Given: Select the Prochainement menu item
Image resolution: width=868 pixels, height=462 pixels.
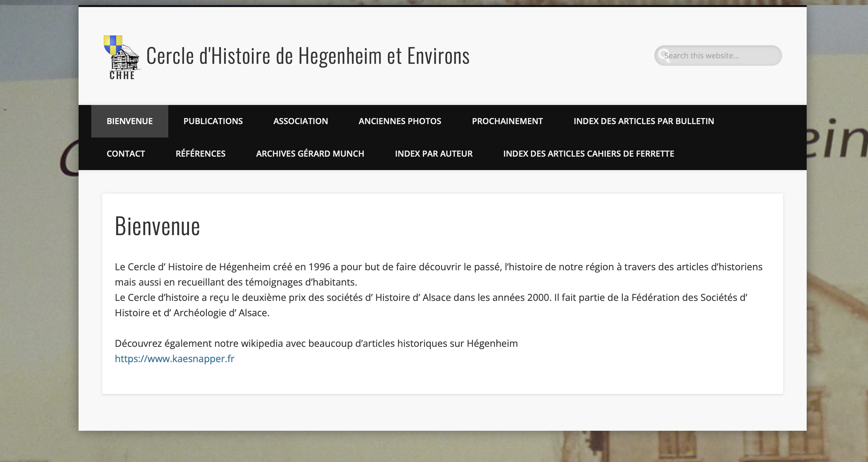Looking at the screenshot, I should [x=507, y=121].
